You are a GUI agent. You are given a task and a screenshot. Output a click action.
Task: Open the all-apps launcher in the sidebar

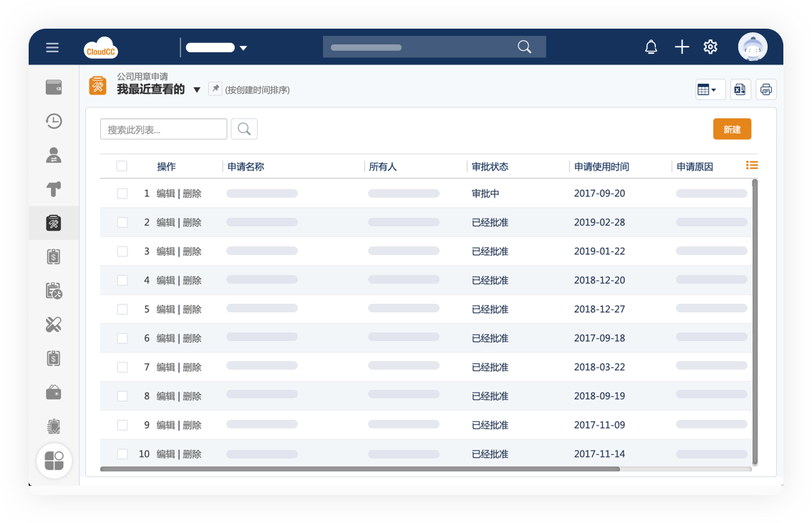(x=54, y=461)
